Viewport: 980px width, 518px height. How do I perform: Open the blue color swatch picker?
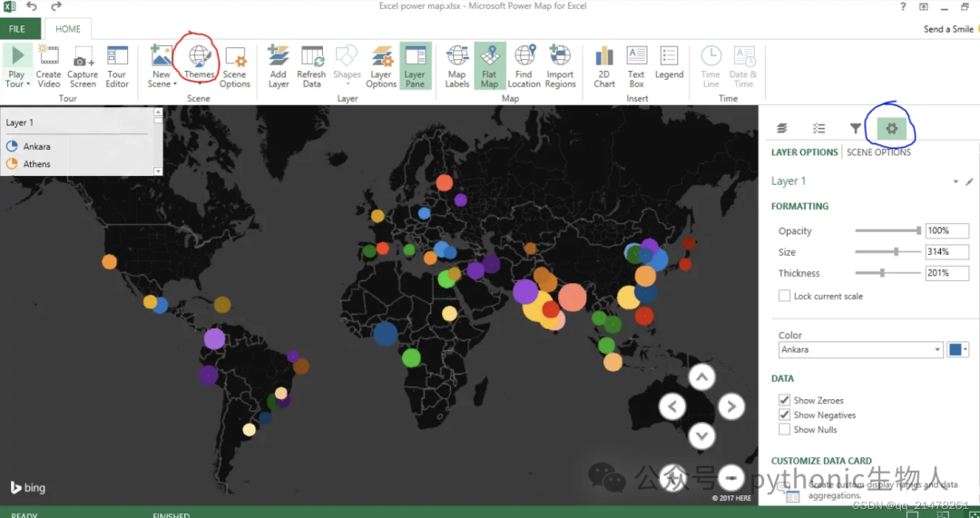click(x=957, y=350)
